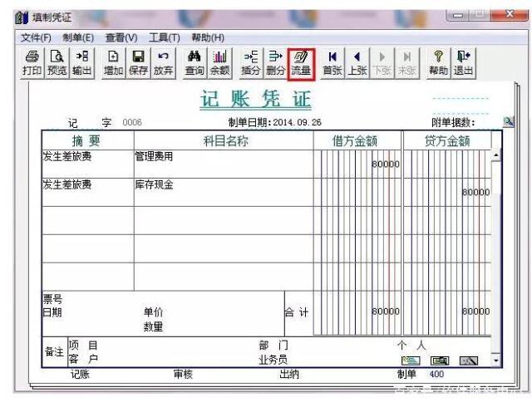This screenshot has height=407, width=532.
Task: Open the 制单(E) menu
Action: (78, 37)
